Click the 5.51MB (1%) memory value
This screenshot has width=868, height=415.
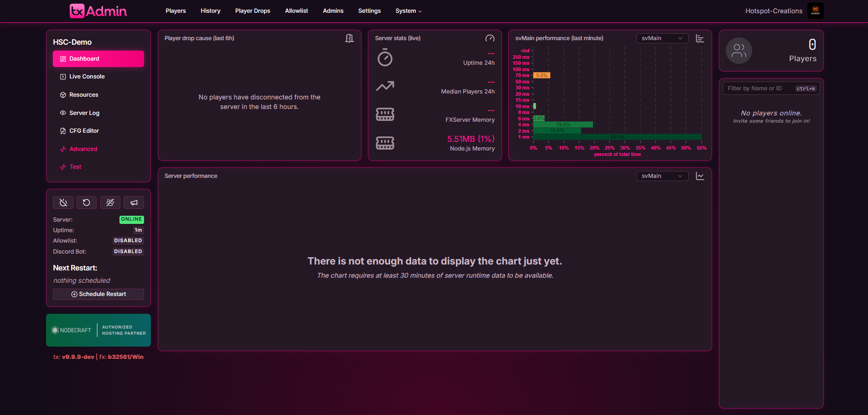coord(471,139)
